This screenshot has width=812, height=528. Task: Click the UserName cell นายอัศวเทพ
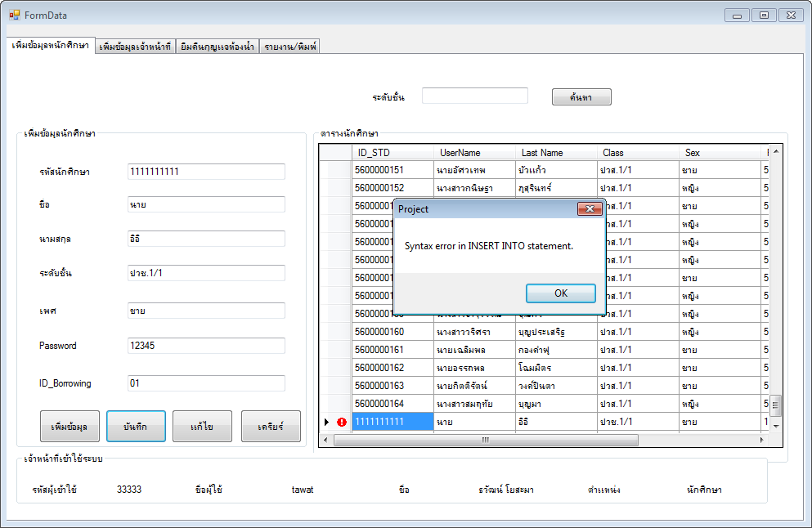[x=474, y=170]
